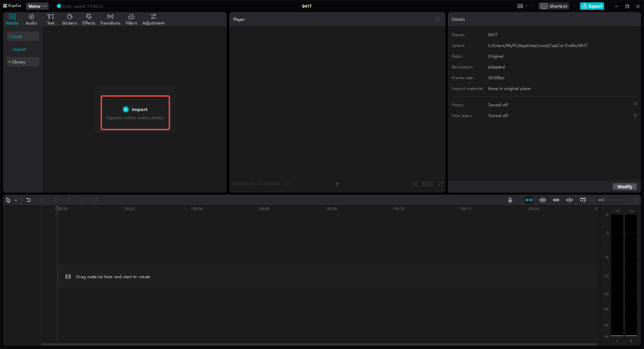Click the timeline ruler at 00:06
The height and width of the screenshot is (349, 644).
click(x=264, y=209)
